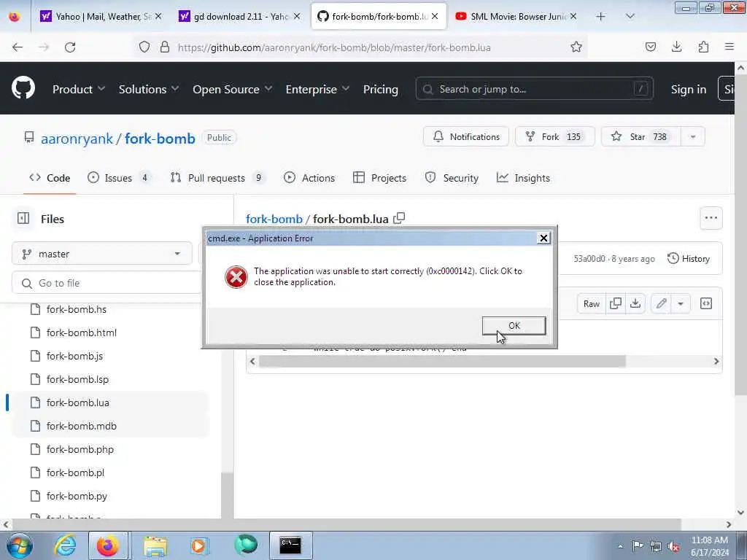Click the Notifications bell button
Image resolution: width=747 pixels, height=560 pixels.
466,136
